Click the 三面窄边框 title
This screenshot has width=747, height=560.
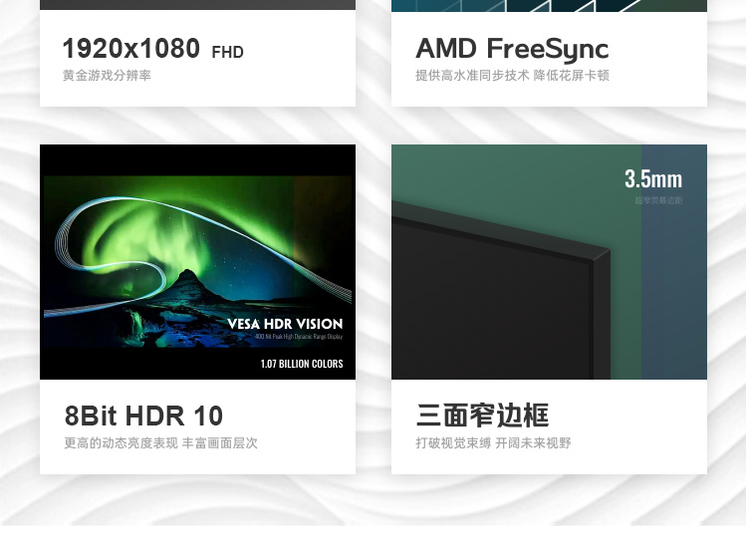point(483,416)
